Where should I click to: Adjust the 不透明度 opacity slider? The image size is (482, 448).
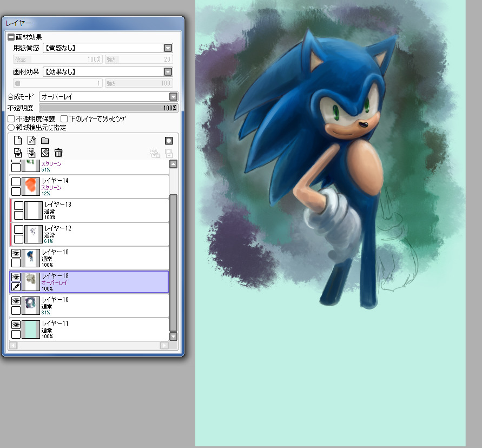[x=109, y=108]
